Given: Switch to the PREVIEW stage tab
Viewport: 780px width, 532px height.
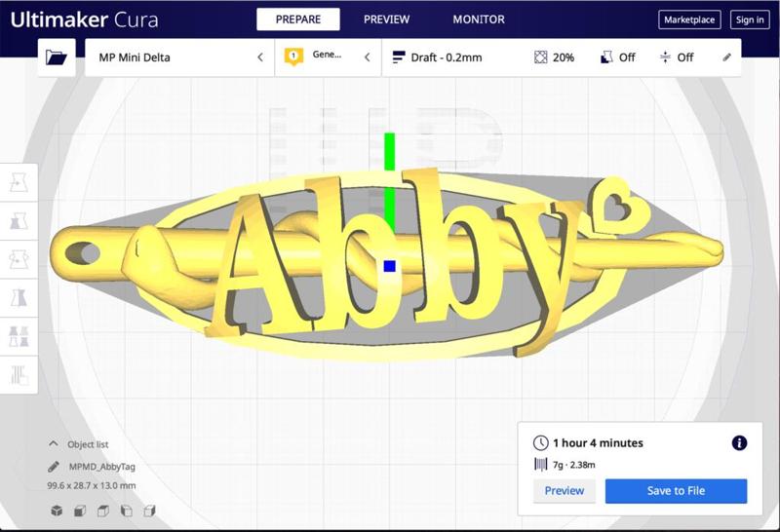Looking at the screenshot, I should (x=386, y=19).
